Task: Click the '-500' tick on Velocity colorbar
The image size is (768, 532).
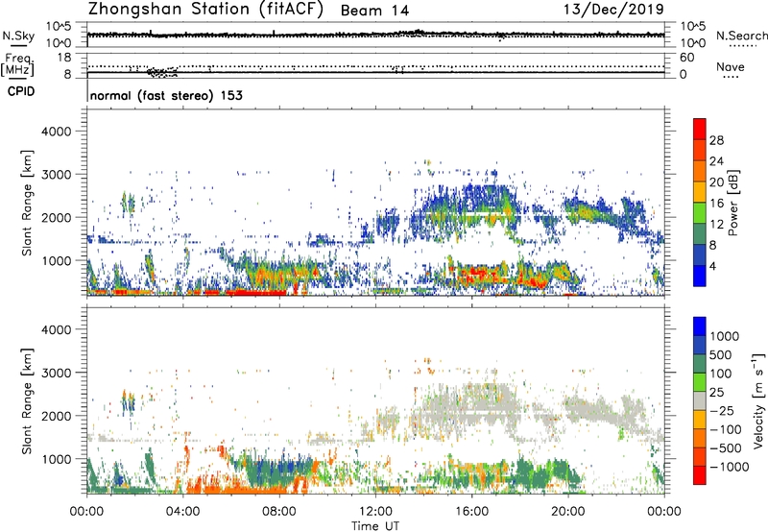Action: (726, 448)
